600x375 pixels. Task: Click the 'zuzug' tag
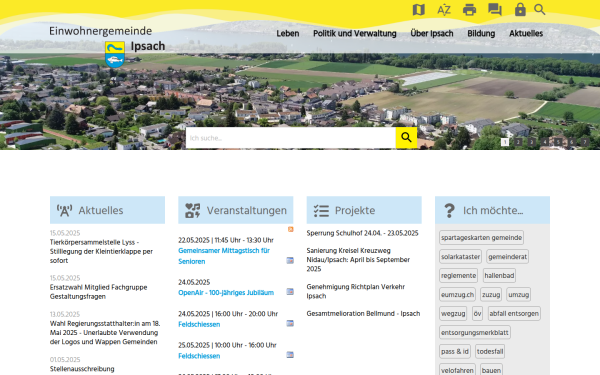click(491, 295)
